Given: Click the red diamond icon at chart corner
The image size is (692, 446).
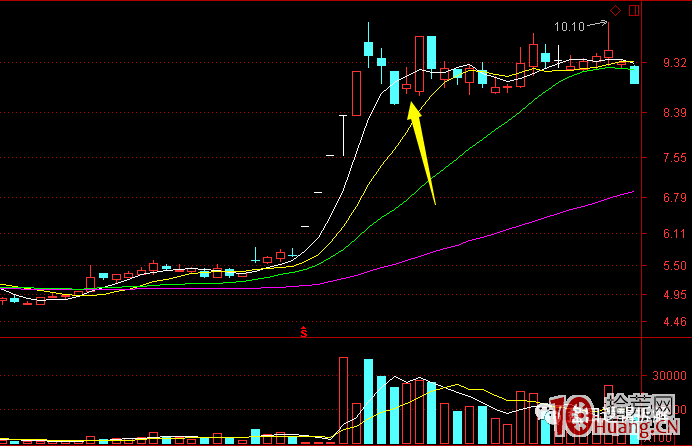Looking at the screenshot, I should [615, 10].
